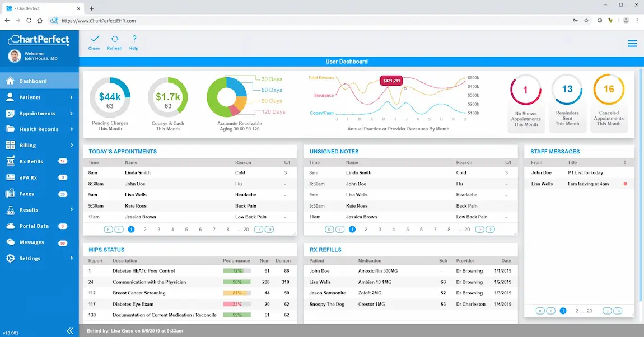This screenshot has width=644, height=337.
Task: Jump to last page of Unsigned Notes
Action: coord(490,229)
